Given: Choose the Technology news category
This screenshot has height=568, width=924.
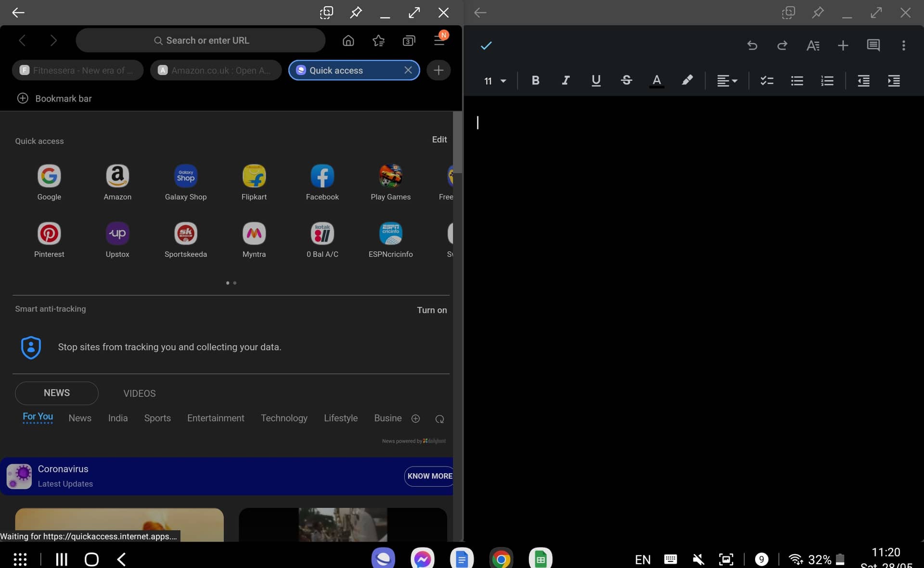Looking at the screenshot, I should pos(284,418).
